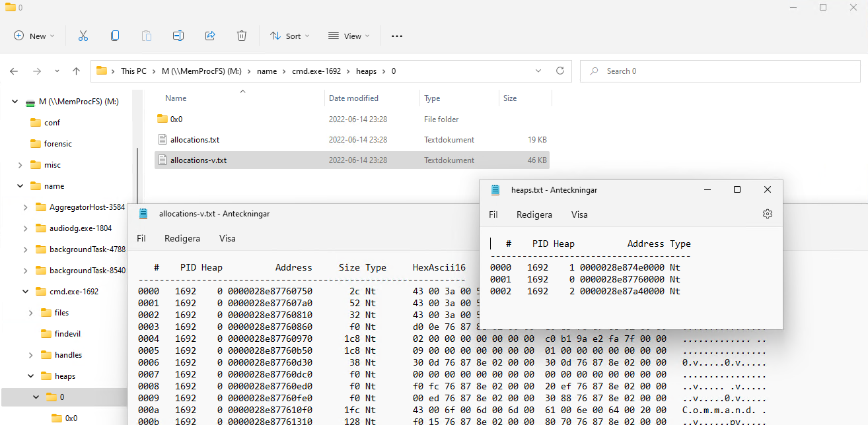Minimize the heaps.txt Notepad window

[707, 189]
